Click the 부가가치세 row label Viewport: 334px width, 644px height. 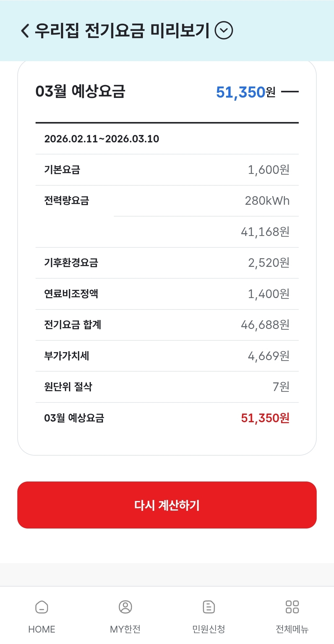coord(66,356)
